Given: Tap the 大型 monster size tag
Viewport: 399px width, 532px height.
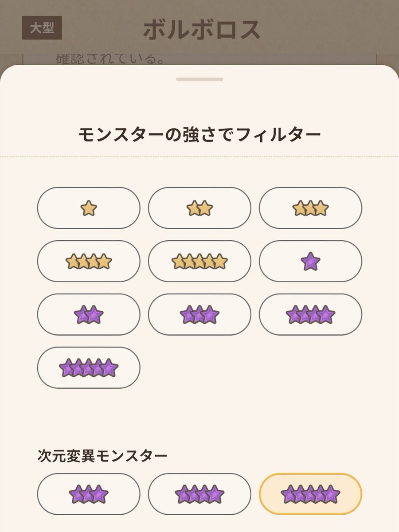Looking at the screenshot, I should point(42,28).
